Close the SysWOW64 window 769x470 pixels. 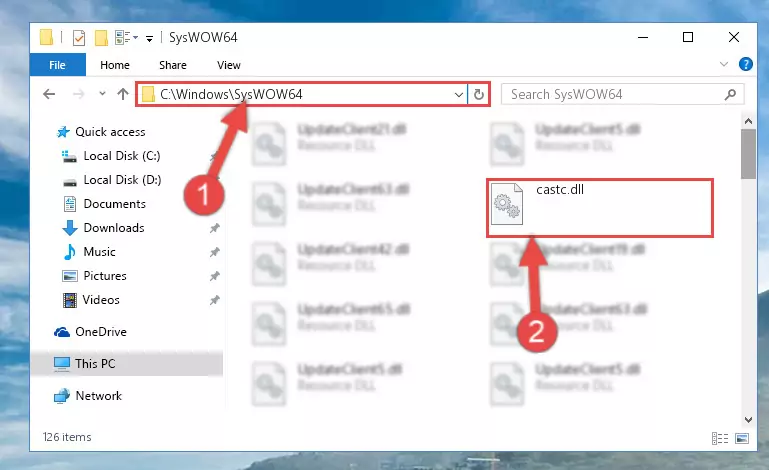pyautogui.click(x=734, y=37)
